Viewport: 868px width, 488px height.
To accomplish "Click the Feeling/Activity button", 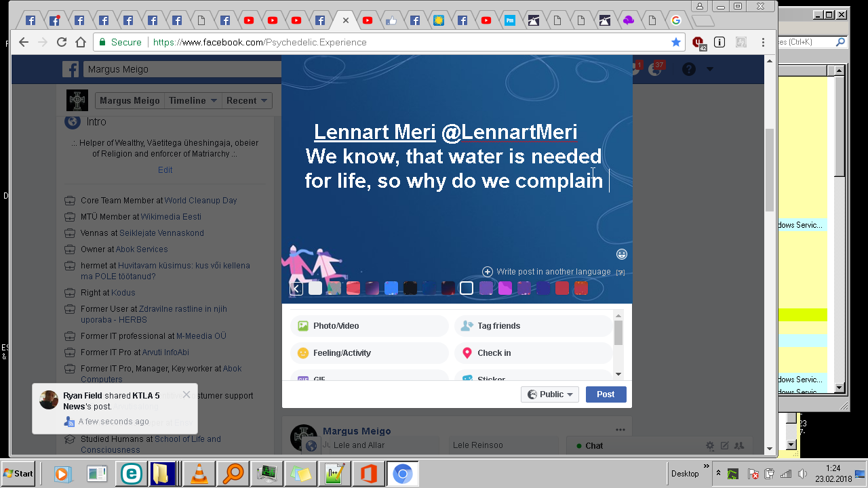I will 370,353.
